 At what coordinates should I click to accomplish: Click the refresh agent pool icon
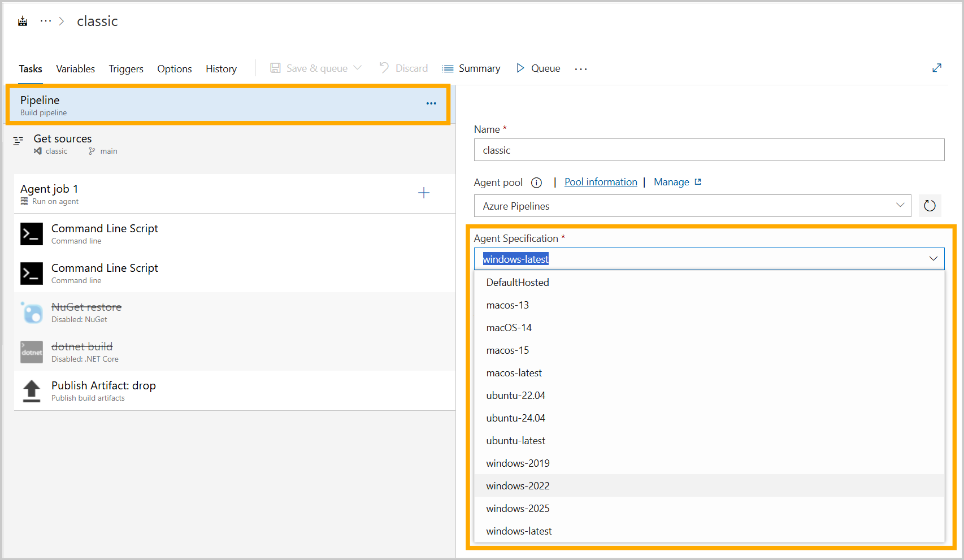pyautogui.click(x=930, y=206)
